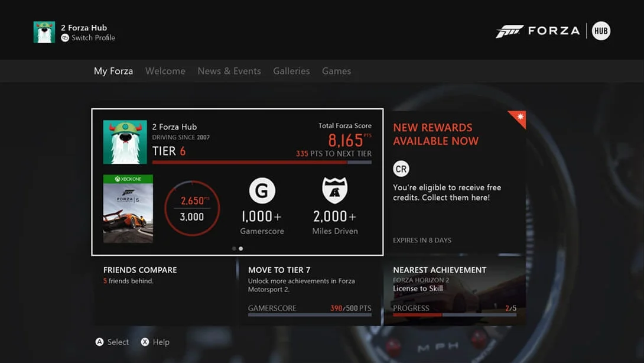Click the Switch Profile controller icon
644x363 pixels.
65,38
